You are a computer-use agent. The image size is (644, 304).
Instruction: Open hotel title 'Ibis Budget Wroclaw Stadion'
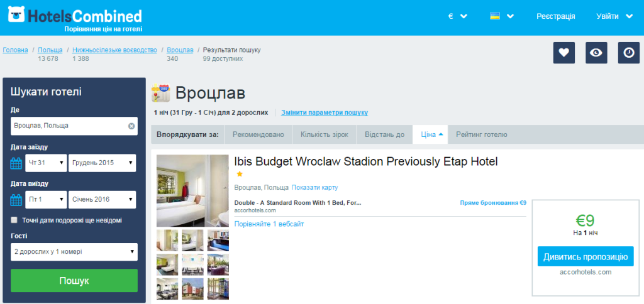click(x=366, y=161)
